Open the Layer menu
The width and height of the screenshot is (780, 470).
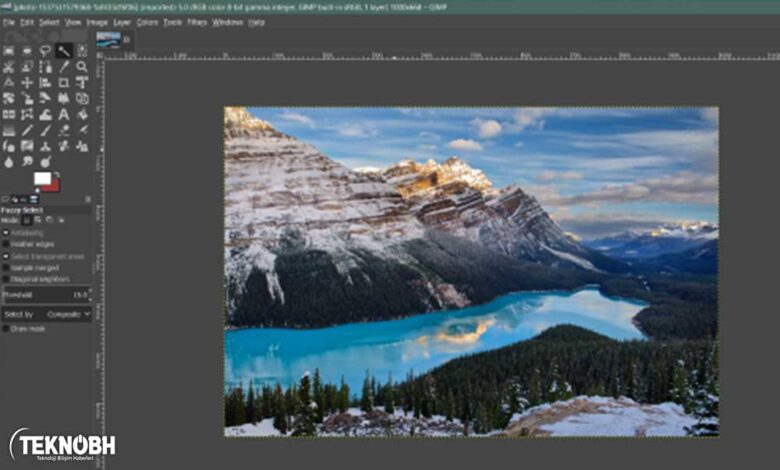(x=122, y=22)
